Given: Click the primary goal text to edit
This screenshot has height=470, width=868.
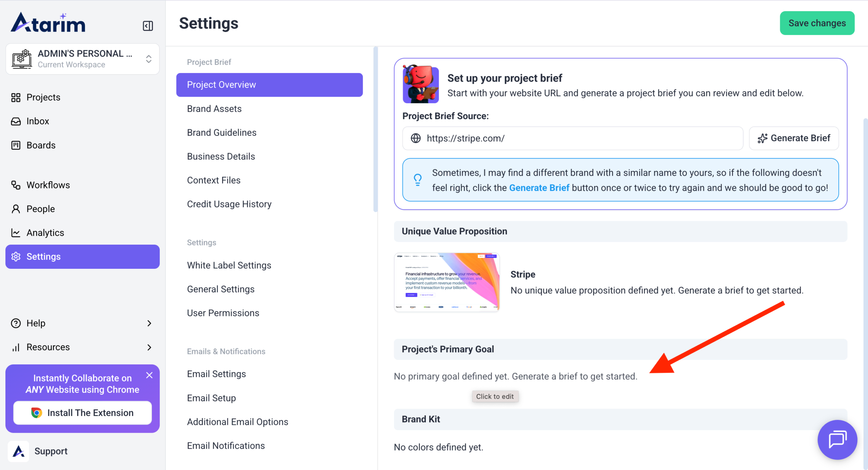Looking at the screenshot, I should click(x=515, y=376).
